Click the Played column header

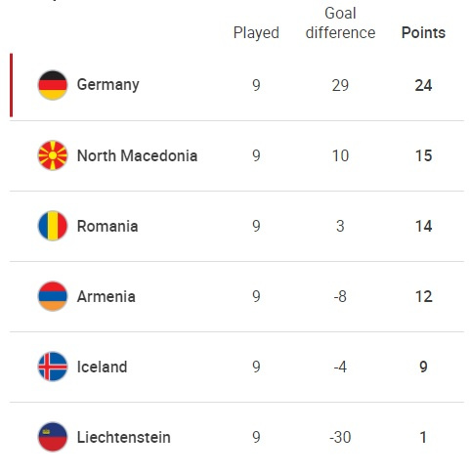click(x=256, y=33)
